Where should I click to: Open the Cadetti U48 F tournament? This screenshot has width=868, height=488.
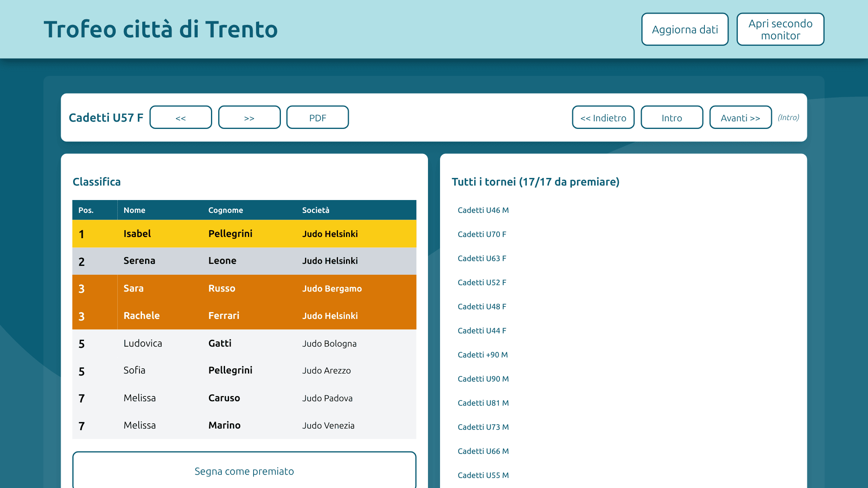click(x=482, y=306)
